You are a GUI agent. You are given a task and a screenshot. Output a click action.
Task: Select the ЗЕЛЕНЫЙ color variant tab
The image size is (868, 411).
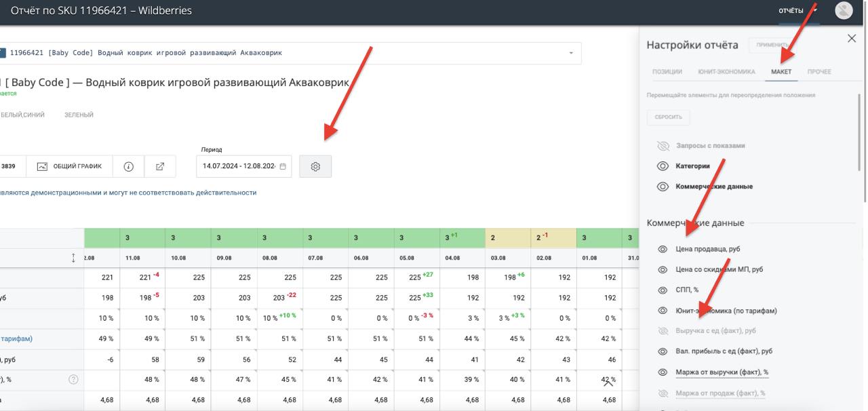coord(79,115)
